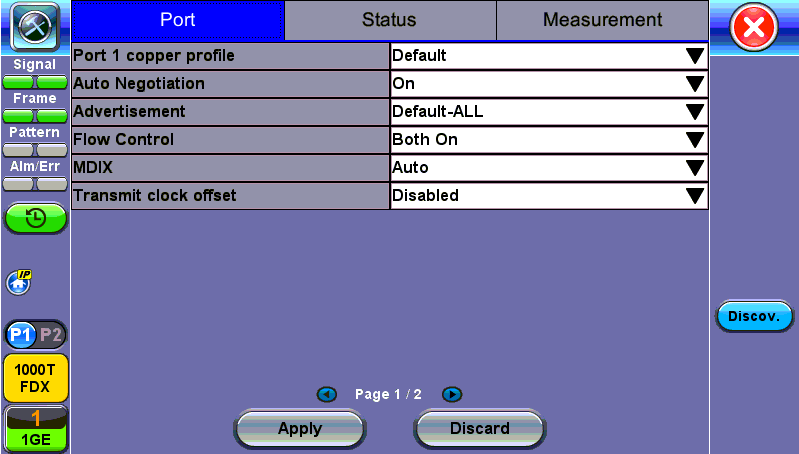Click the 1000T FDX link status icon
This screenshot has width=799, height=454.
click(35, 377)
